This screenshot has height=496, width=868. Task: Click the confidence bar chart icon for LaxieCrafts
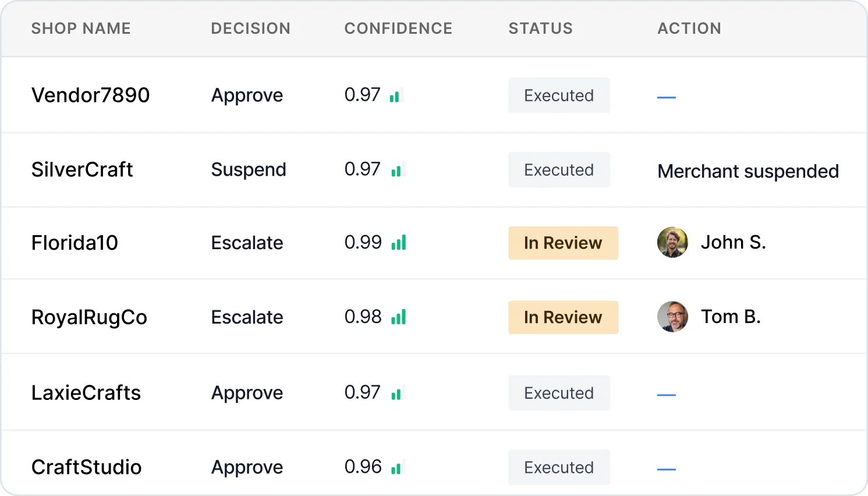pyautogui.click(x=396, y=392)
